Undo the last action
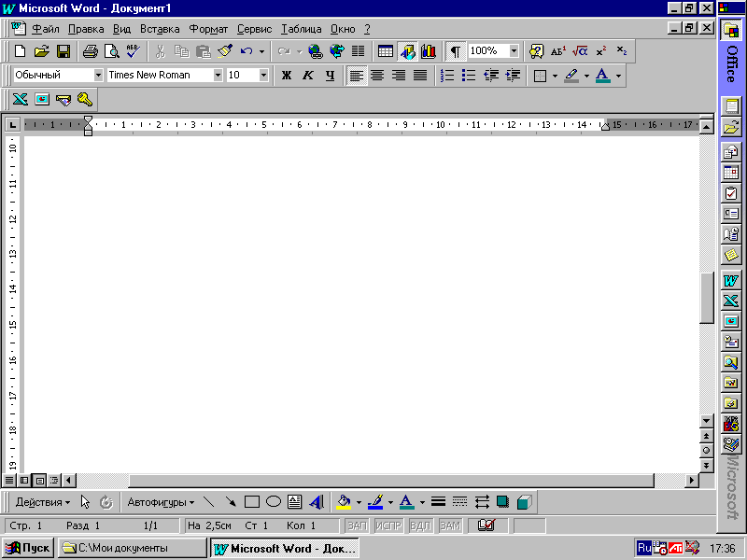The image size is (747, 560). click(247, 51)
